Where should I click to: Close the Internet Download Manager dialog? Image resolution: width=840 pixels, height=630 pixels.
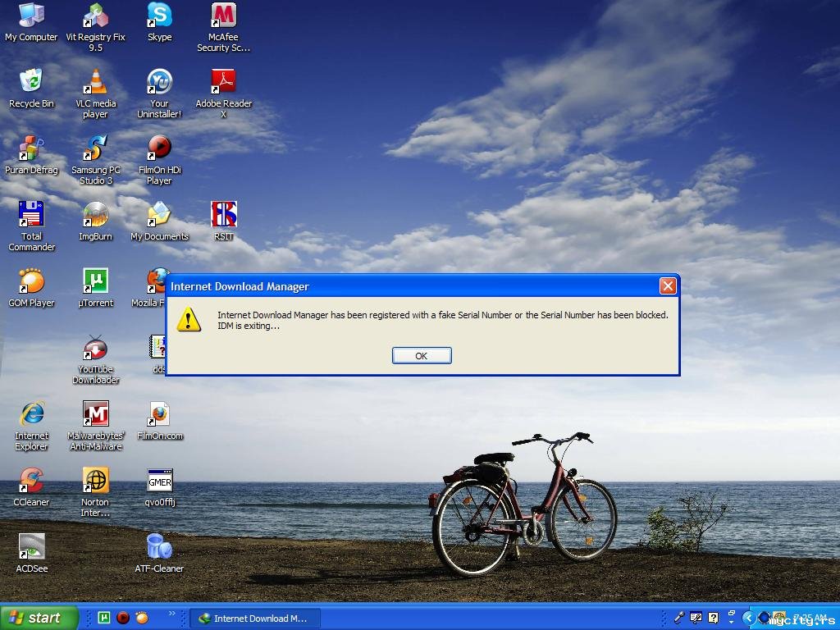pos(668,286)
